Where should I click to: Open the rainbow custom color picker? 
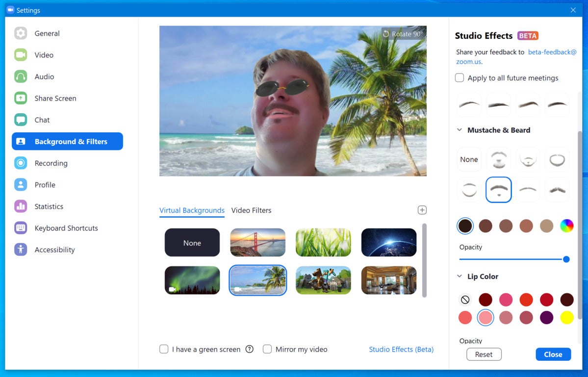566,226
